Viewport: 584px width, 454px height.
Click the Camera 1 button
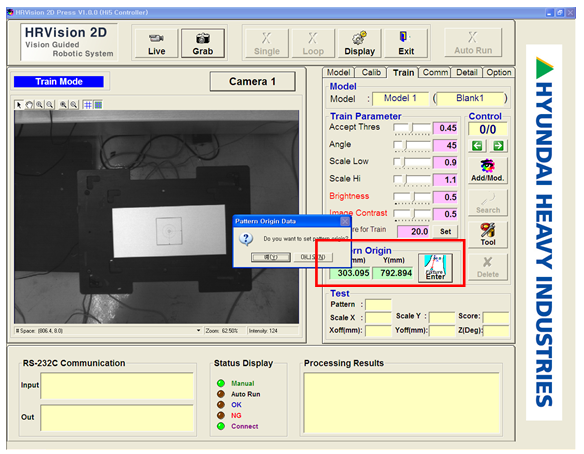click(x=253, y=82)
